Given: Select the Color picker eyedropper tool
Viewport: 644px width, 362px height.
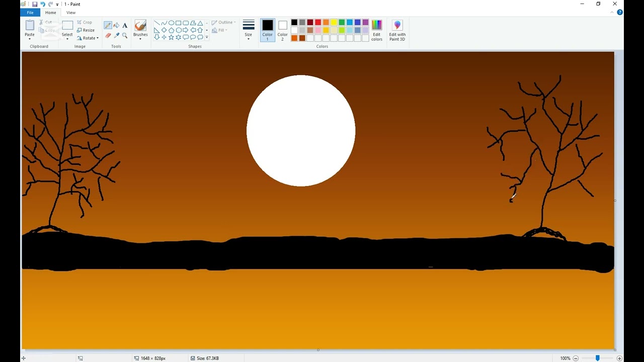Looking at the screenshot, I should [116, 36].
